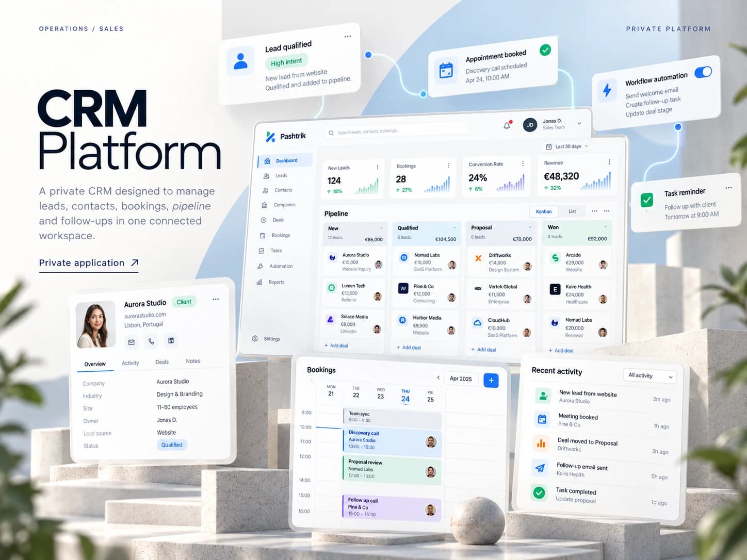Click Add deal under the Proposal column

point(483,350)
